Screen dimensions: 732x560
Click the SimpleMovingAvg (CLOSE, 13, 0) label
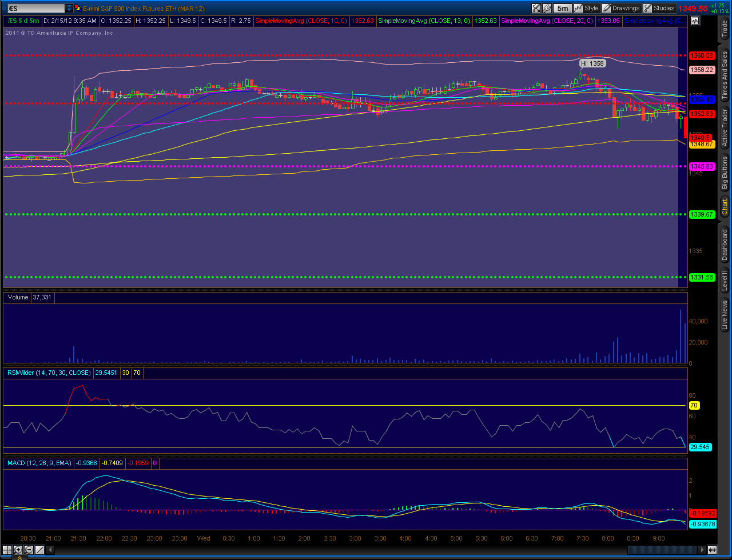click(x=424, y=21)
